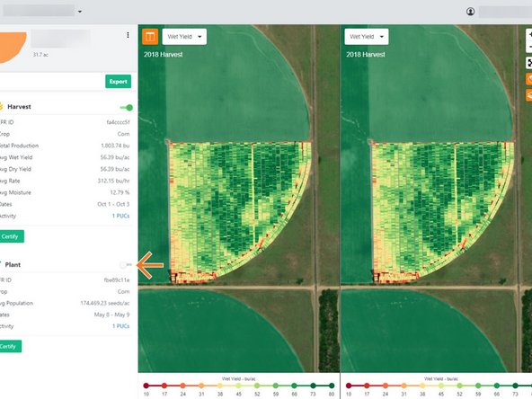
Task: Click the map zoom in plus button
Action: pyautogui.click(x=529, y=35)
